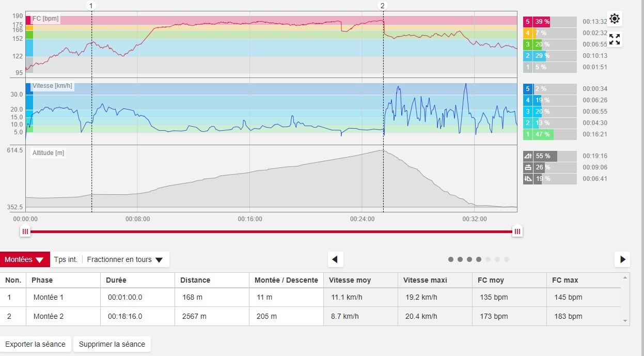The width and height of the screenshot is (644, 356).
Task: Click the 00:19:16 ascent time value
Action: click(595, 156)
